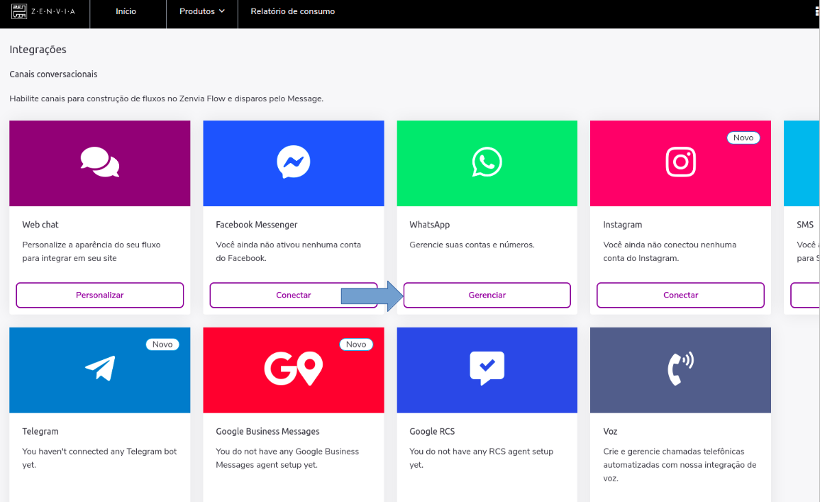
Task: Select the SMS card title
Action: coord(805,225)
